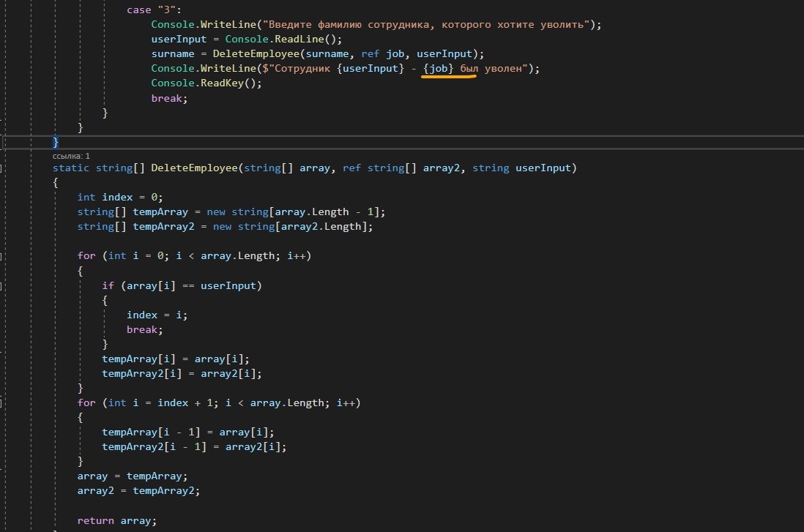Click the word "уволен" in the string
This screenshot has height=532, width=804.
coord(503,69)
